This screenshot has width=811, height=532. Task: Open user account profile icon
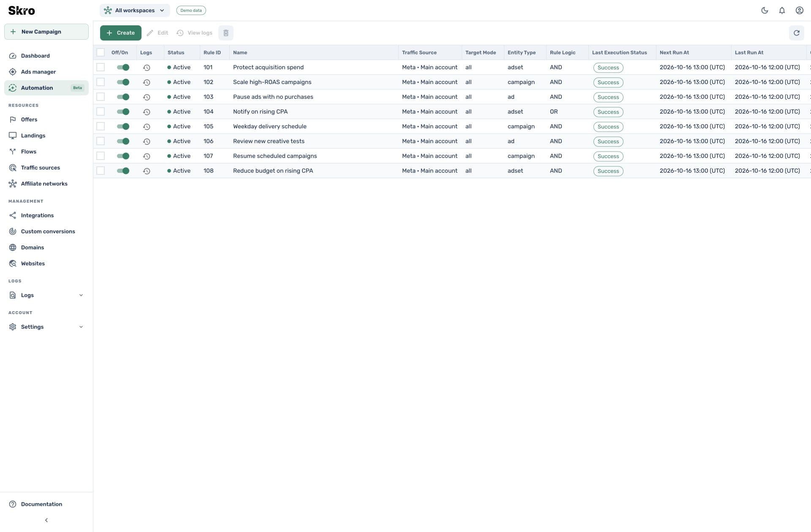click(799, 11)
